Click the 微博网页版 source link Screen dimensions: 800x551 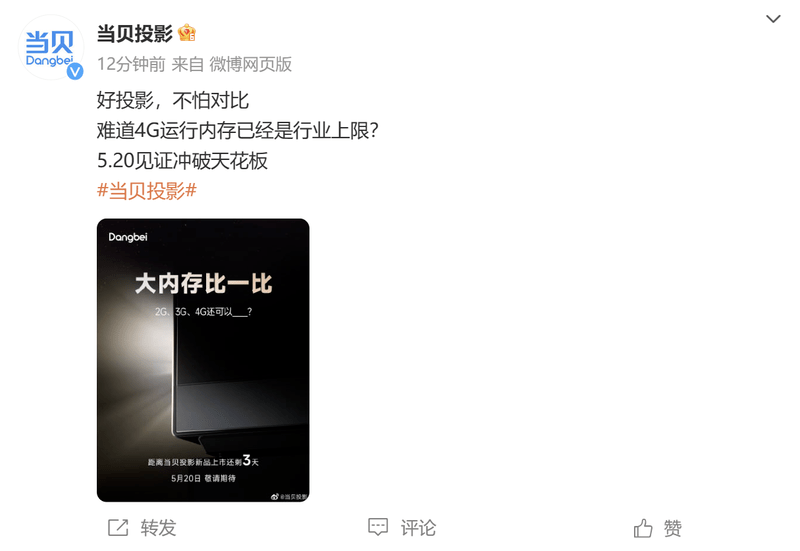tap(251, 64)
